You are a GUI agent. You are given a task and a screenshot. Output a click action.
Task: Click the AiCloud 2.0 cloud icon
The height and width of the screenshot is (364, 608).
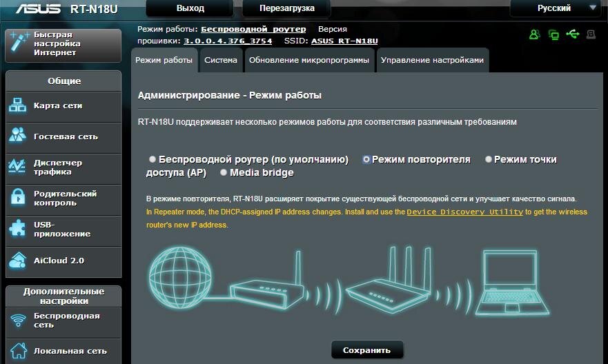coord(17,260)
